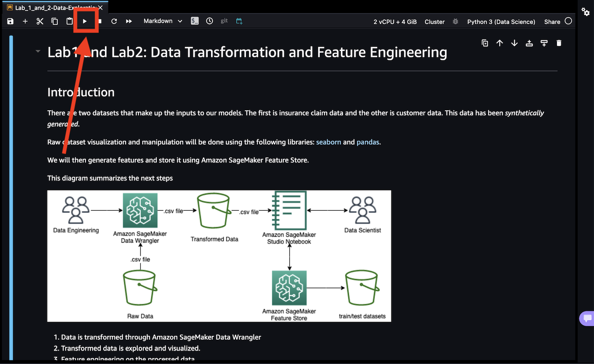594x364 pixels.
Task: Interrupt the kernel with the stop button
Action: coord(100,21)
